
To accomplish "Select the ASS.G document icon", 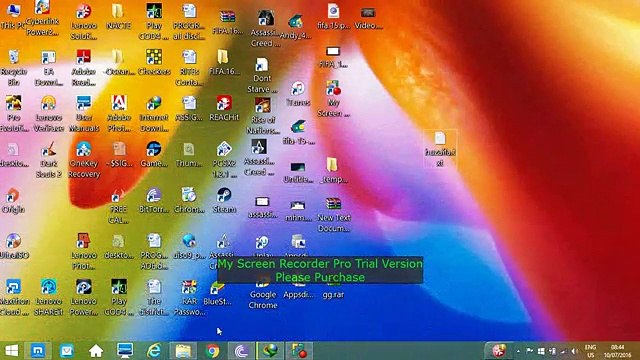I will 189,108.
